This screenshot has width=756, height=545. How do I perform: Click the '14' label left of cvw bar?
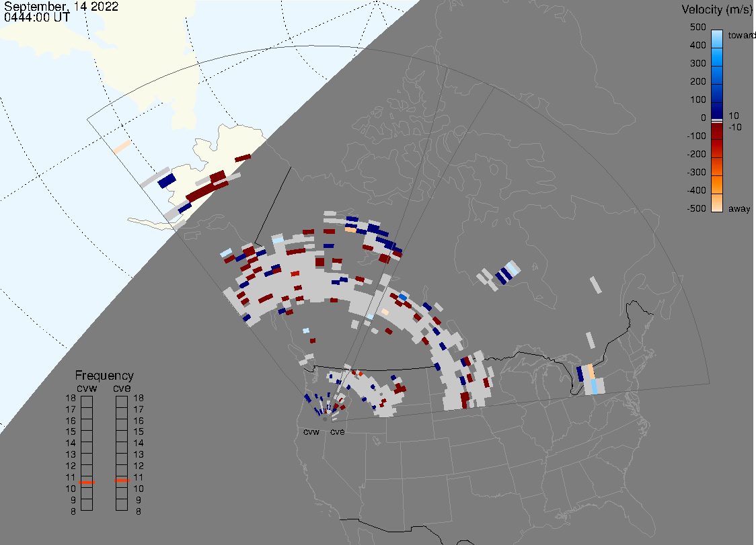point(71,443)
